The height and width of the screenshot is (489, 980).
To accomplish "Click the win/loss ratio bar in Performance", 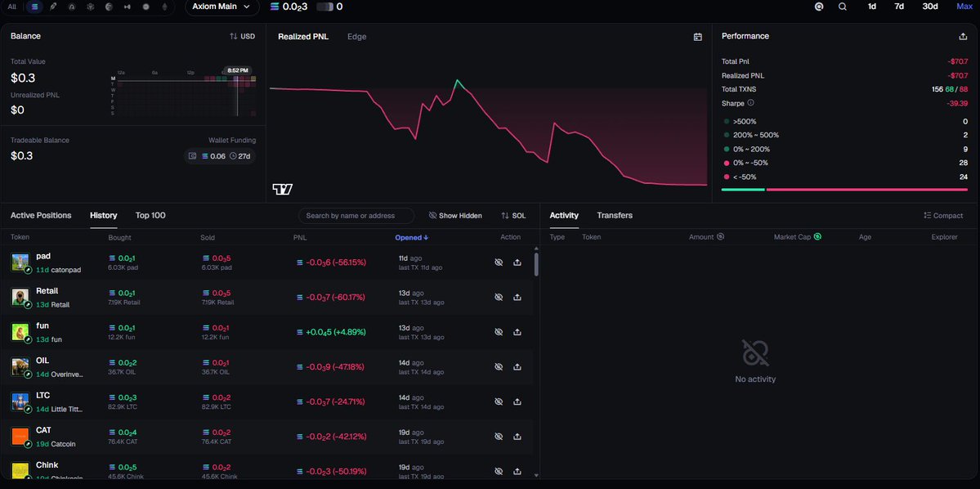I will [844, 189].
